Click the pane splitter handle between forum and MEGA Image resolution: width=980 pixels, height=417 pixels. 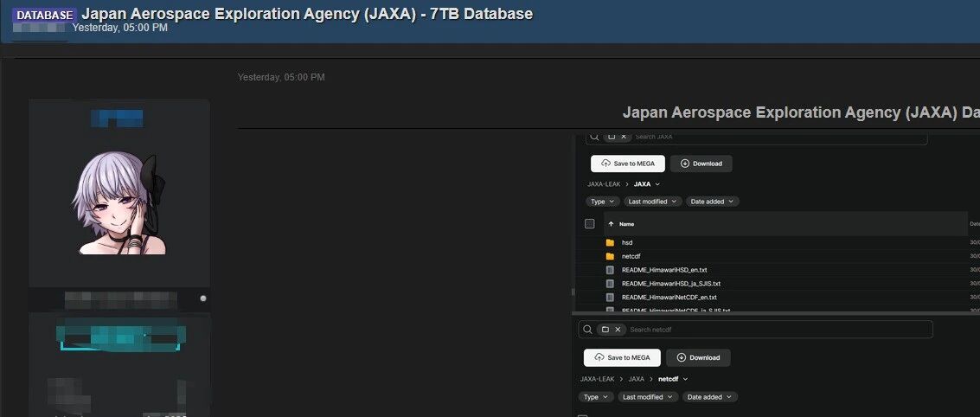573,292
